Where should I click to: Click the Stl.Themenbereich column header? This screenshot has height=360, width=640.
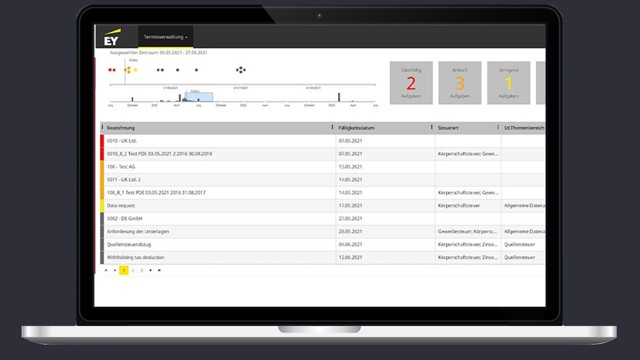coord(524,128)
